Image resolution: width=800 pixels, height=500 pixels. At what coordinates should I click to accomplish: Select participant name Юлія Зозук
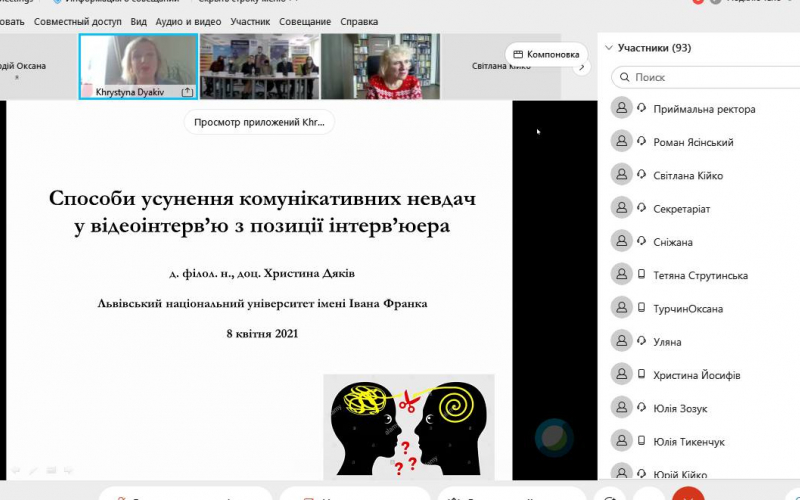[x=680, y=409]
